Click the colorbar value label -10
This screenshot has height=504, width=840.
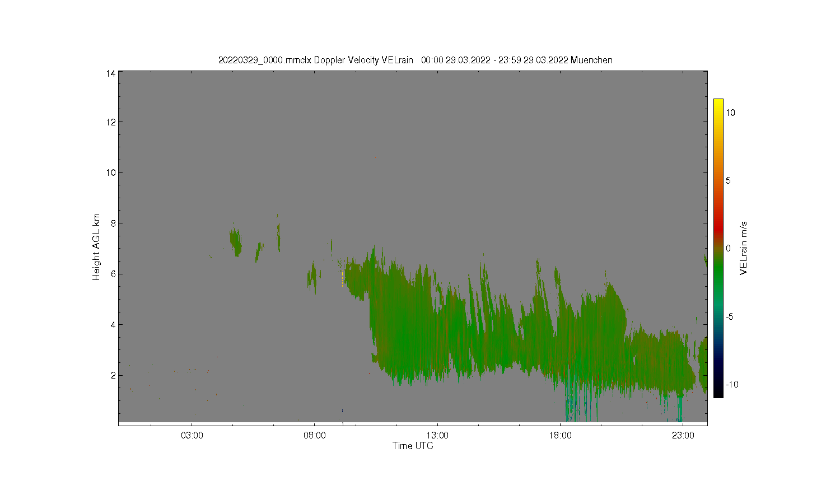(x=732, y=384)
